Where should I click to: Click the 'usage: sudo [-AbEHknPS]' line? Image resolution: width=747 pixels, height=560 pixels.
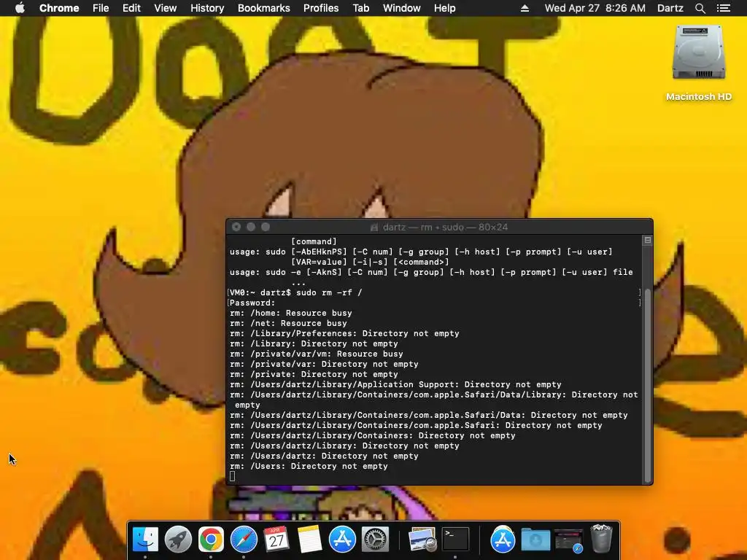421,252
